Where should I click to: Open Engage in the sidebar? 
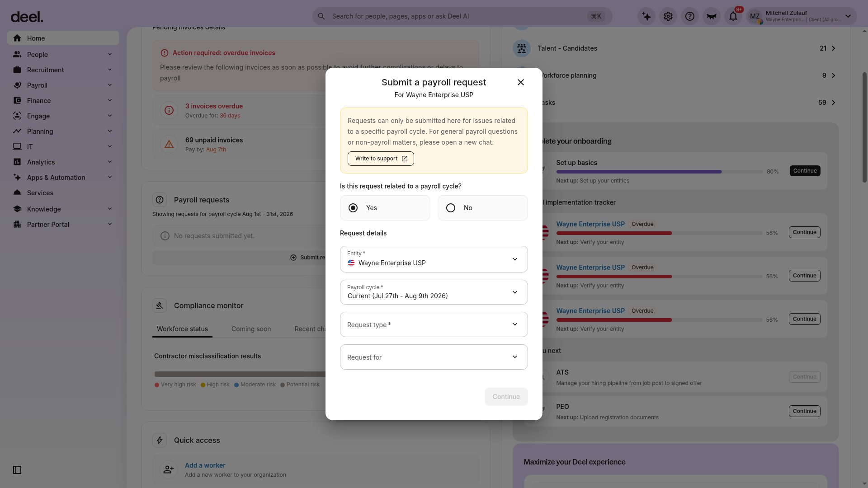[x=63, y=116]
